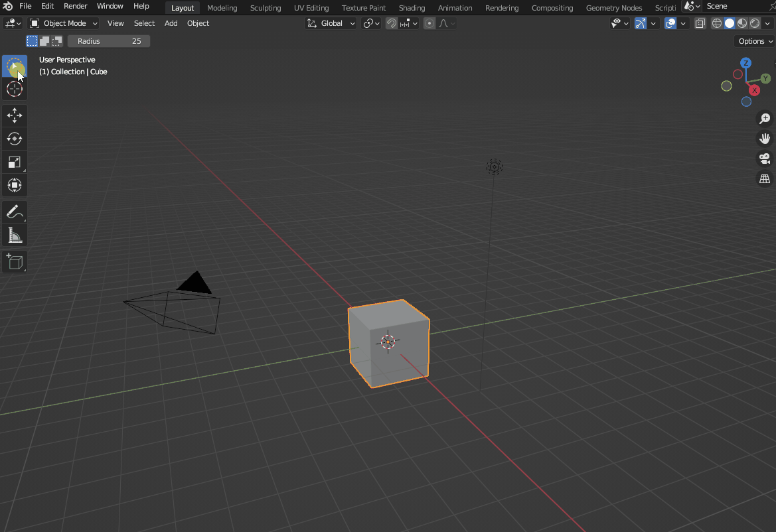Open object visibility and selectability dropdown

[619, 23]
